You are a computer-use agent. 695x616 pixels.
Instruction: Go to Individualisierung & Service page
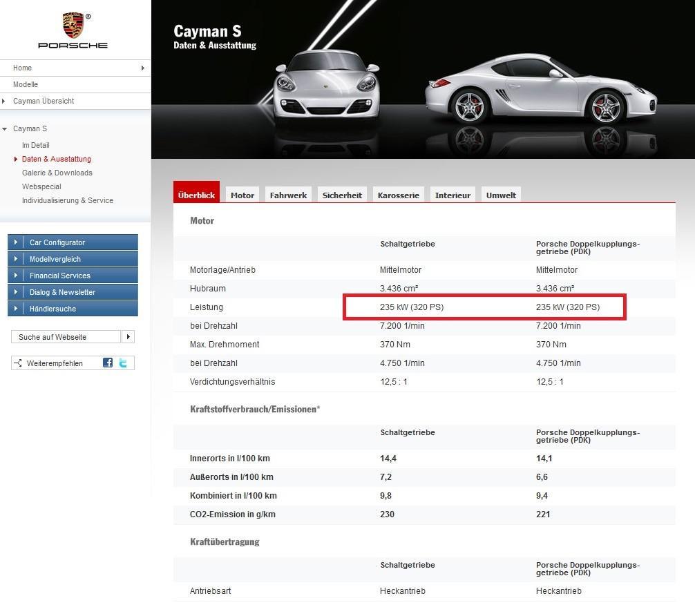(67, 200)
